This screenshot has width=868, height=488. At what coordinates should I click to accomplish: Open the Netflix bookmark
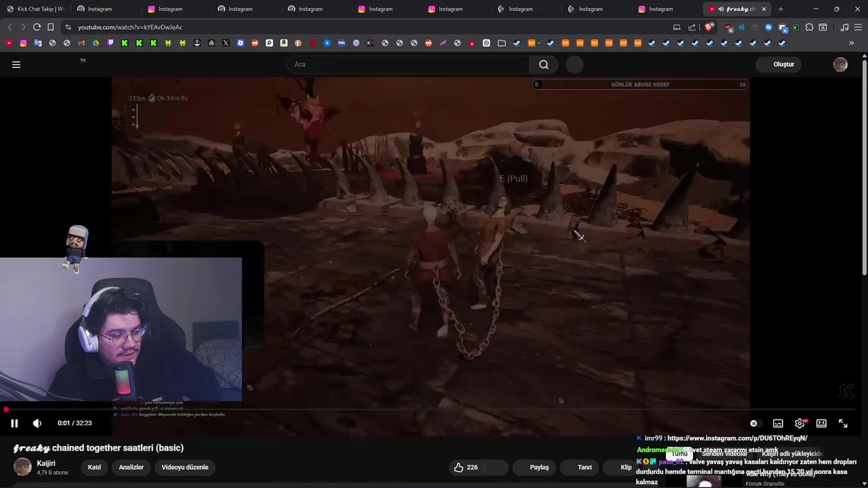(x=313, y=43)
